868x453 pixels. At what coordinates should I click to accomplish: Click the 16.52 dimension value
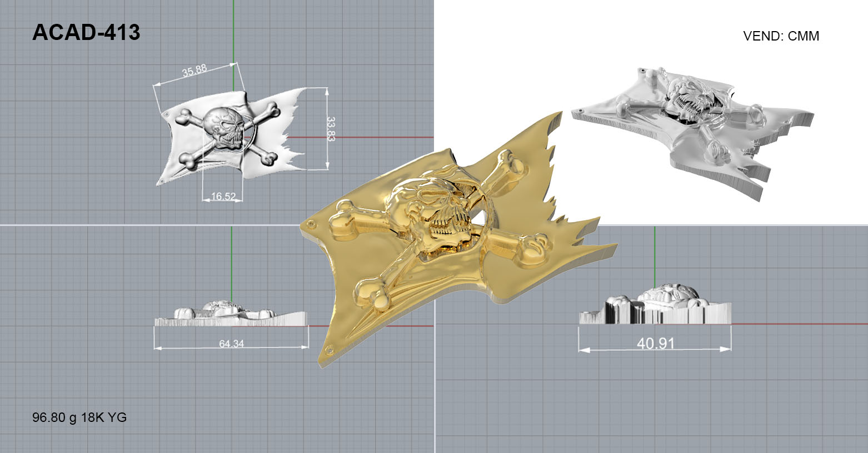click(223, 196)
